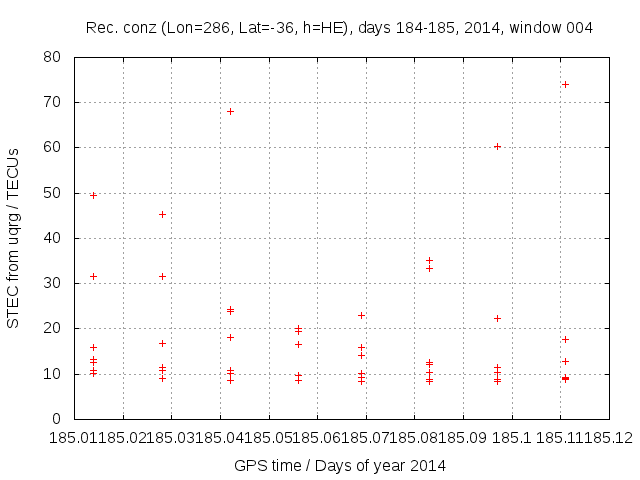Click the red data point near 68 TECUs

230,111
